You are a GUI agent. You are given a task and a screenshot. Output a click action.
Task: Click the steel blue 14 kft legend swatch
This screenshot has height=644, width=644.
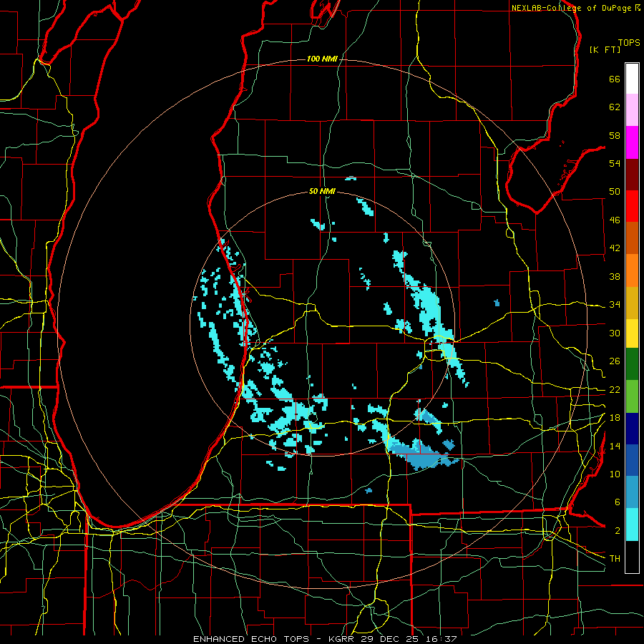(632, 492)
